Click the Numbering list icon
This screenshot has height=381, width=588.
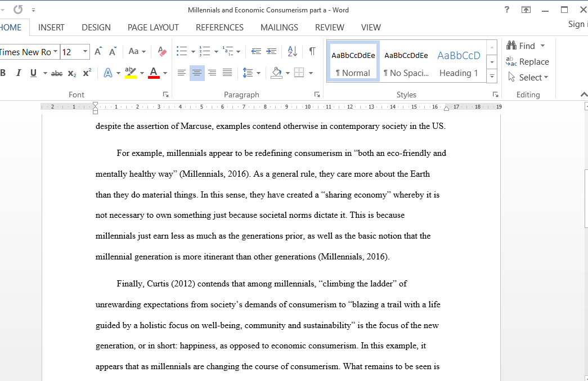pyautogui.click(x=205, y=51)
